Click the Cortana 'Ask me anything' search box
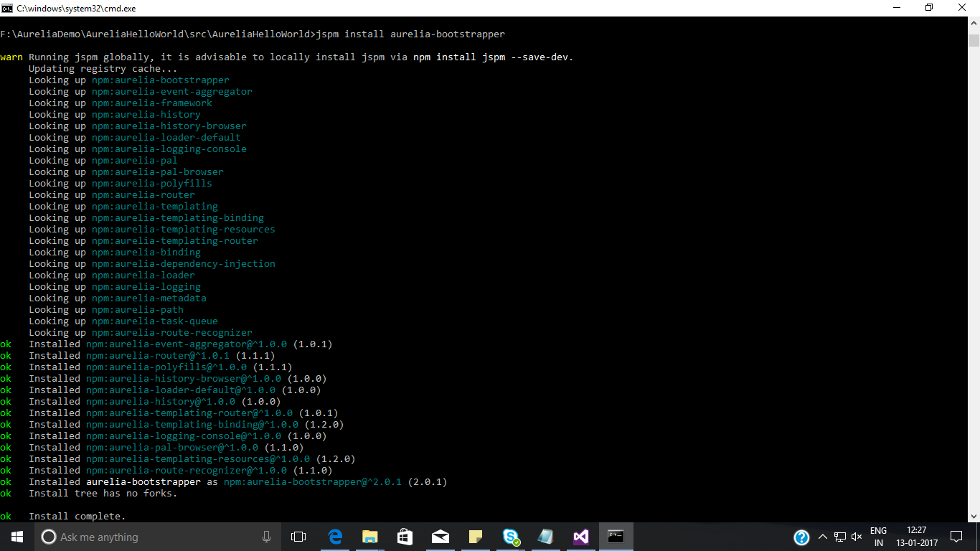This screenshot has height=551, width=980. 157,537
